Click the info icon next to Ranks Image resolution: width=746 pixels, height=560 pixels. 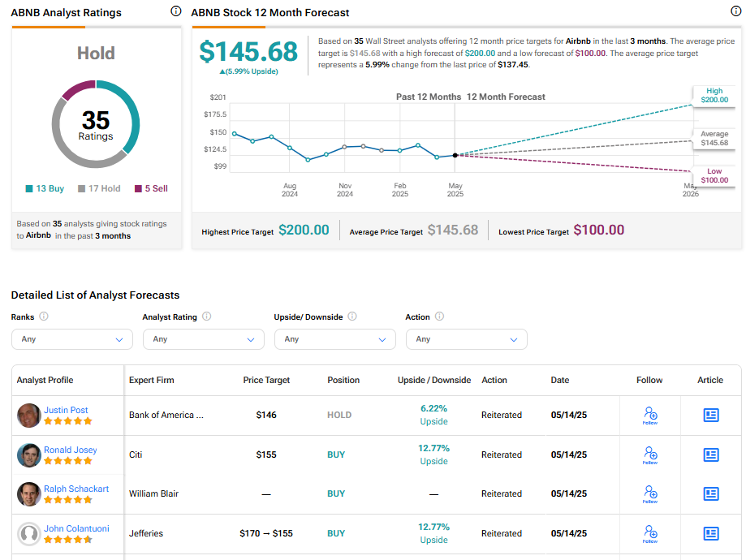click(x=44, y=317)
